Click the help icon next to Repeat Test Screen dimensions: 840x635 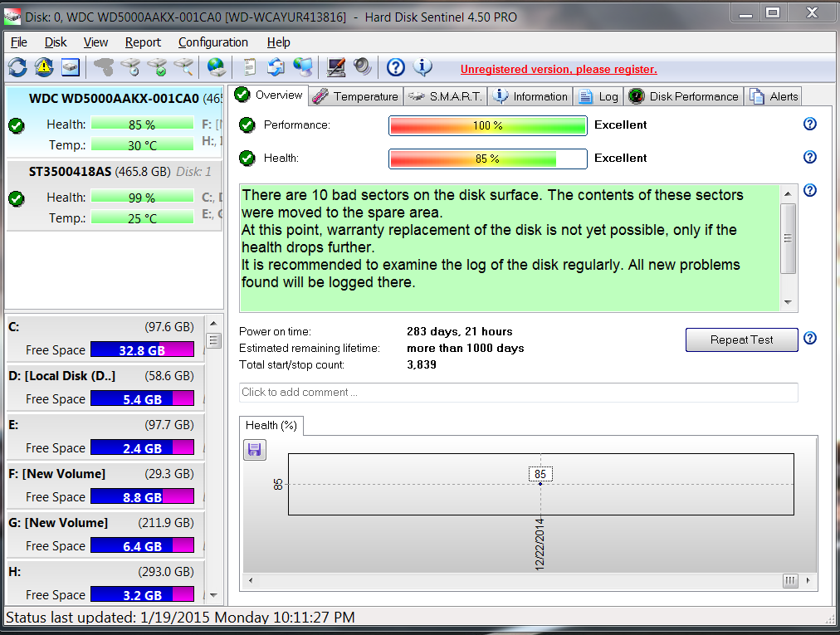810,338
